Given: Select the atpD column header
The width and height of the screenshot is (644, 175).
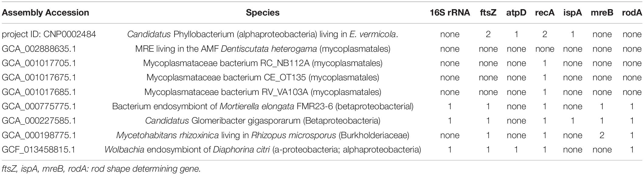Looking at the screenshot, I should click(x=516, y=13).
